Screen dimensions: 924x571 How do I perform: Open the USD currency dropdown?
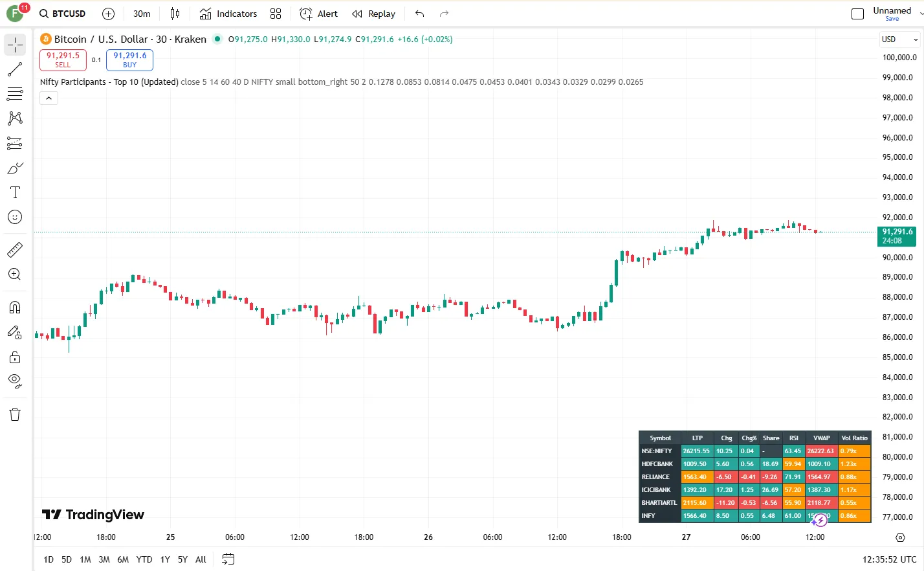click(x=899, y=39)
